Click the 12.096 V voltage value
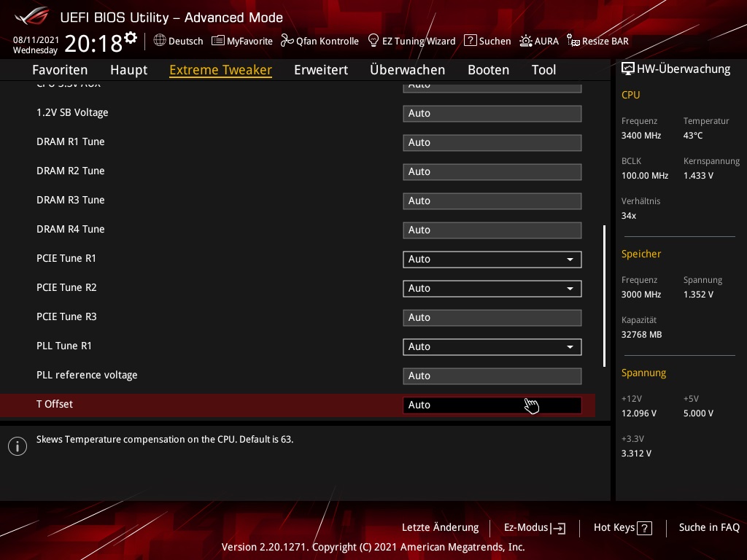The width and height of the screenshot is (747, 560). point(639,413)
